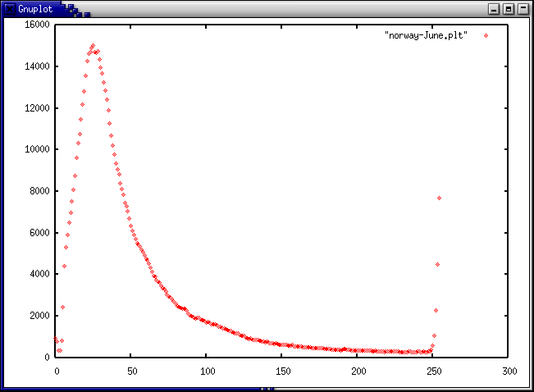Click the topmost red point of right spike
534x392 pixels.
pyautogui.click(x=440, y=198)
